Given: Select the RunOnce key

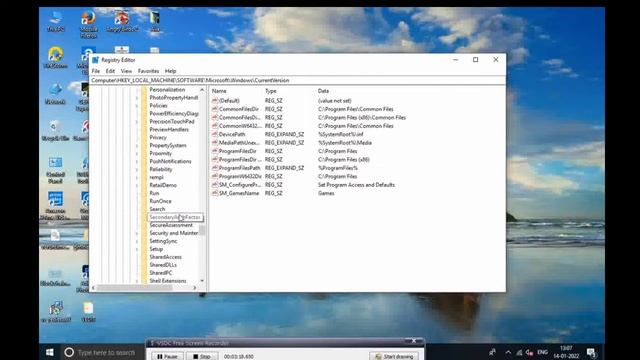Looking at the screenshot, I should [160, 201].
